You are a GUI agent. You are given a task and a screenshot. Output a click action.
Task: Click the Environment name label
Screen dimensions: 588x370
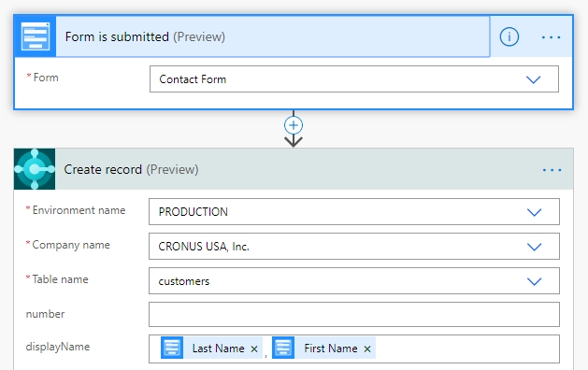point(79,210)
